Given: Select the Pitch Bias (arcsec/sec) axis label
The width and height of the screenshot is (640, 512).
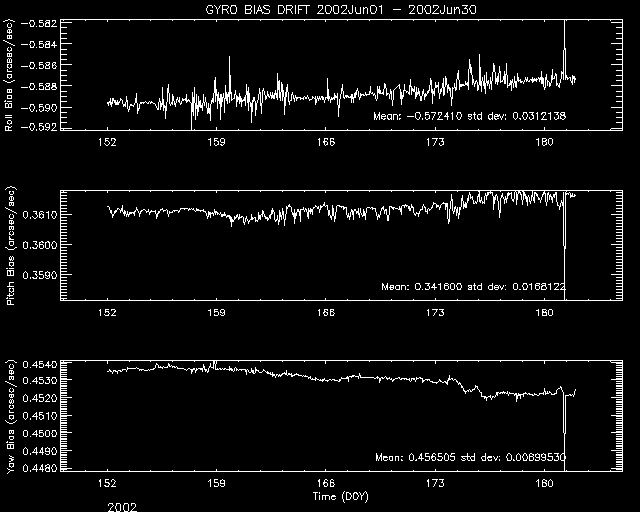Looking at the screenshot, I should [10, 246].
